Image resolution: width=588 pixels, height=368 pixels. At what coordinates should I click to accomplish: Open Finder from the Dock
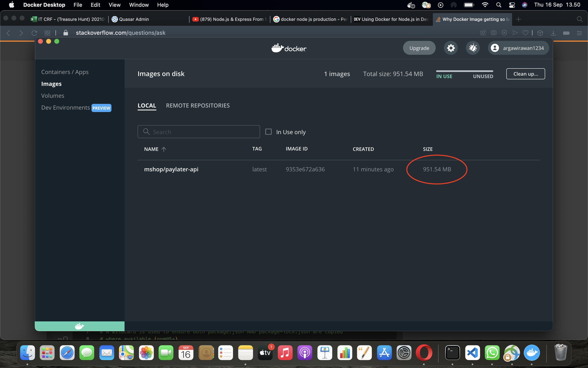click(x=27, y=353)
